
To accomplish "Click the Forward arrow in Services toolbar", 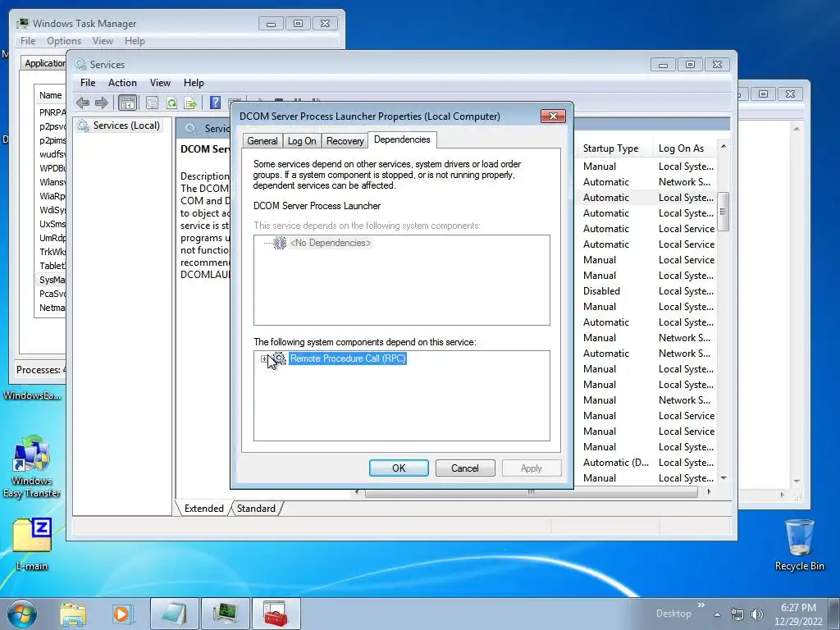I will tap(101, 103).
